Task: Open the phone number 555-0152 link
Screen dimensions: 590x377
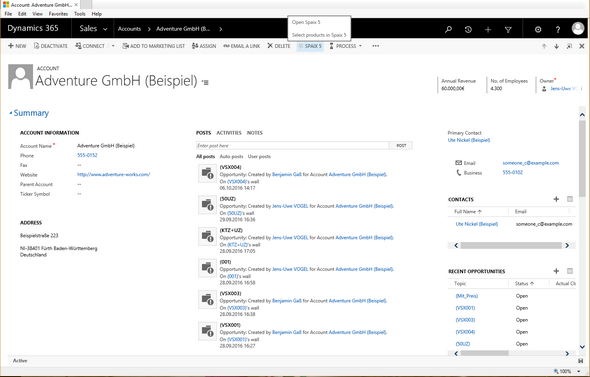Action: tap(87, 155)
